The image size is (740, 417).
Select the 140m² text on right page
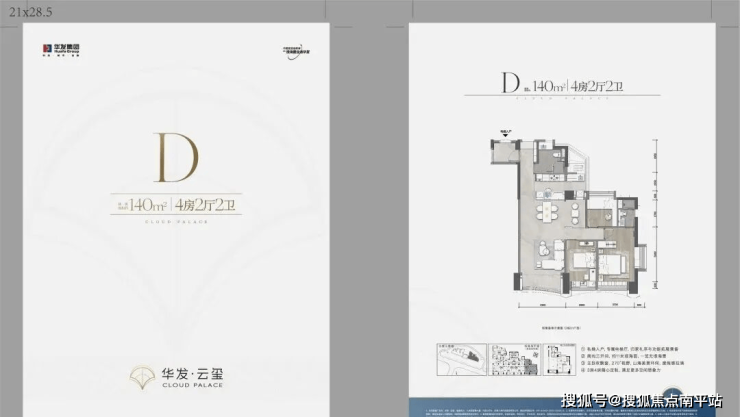tap(549, 86)
